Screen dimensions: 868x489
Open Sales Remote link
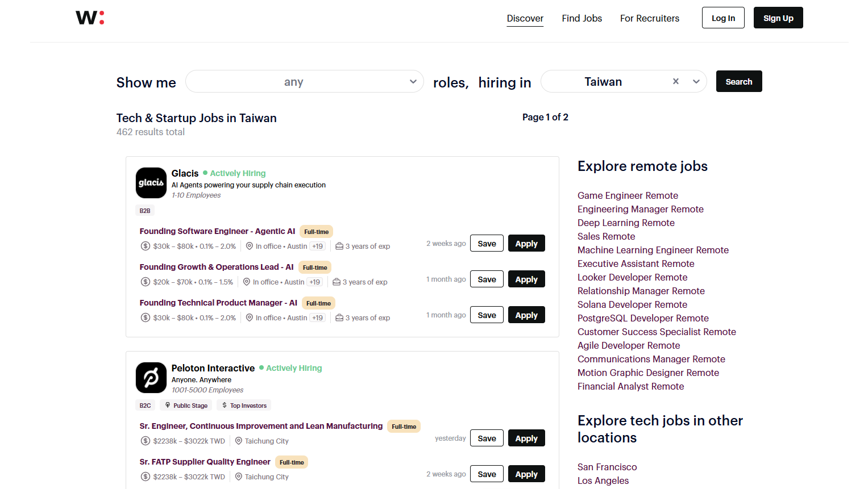click(x=607, y=236)
